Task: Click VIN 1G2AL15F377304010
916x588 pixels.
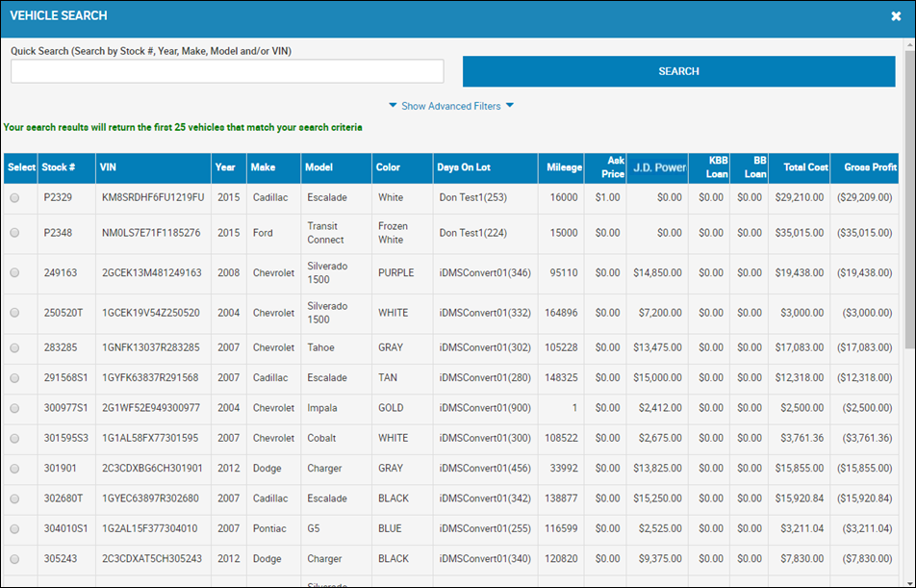Action: pos(149,529)
